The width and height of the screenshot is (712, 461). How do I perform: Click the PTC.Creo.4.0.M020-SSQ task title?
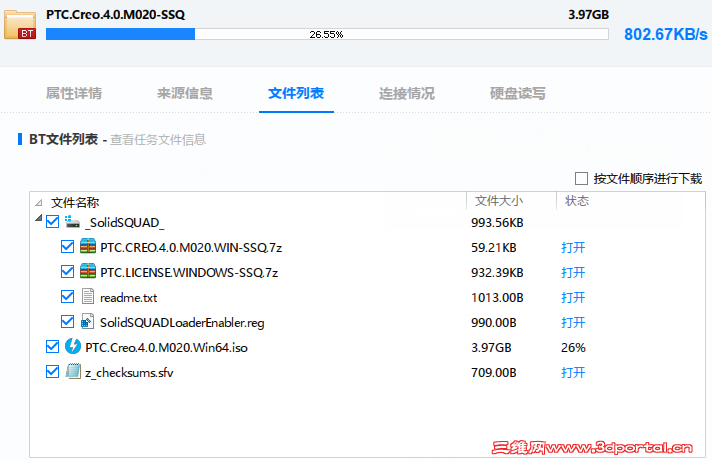tap(115, 15)
